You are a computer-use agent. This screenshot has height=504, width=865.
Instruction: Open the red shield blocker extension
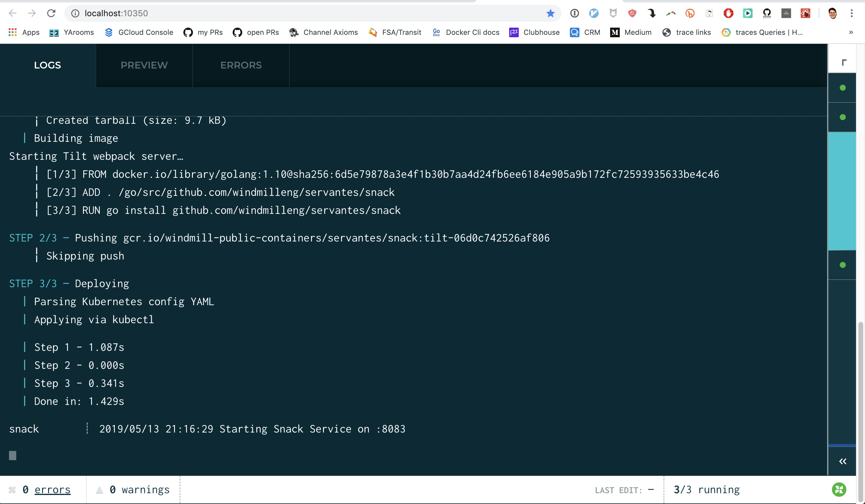[632, 13]
